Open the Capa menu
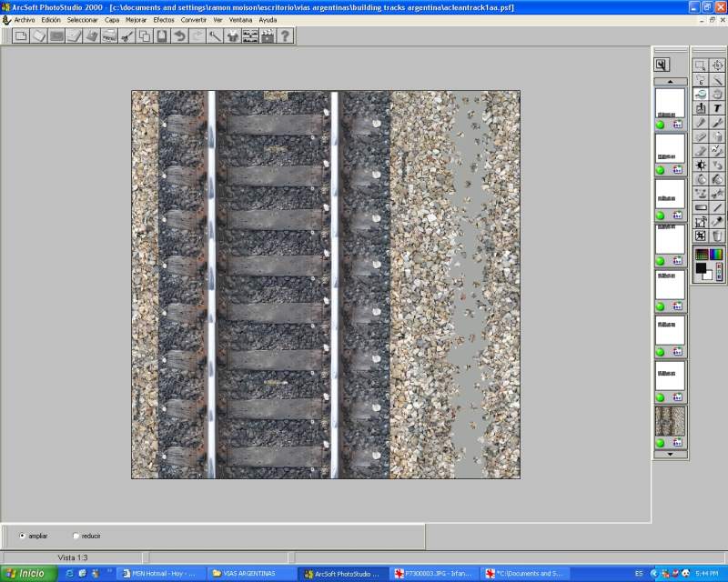This screenshot has width=728, height=582. point(112,19)
